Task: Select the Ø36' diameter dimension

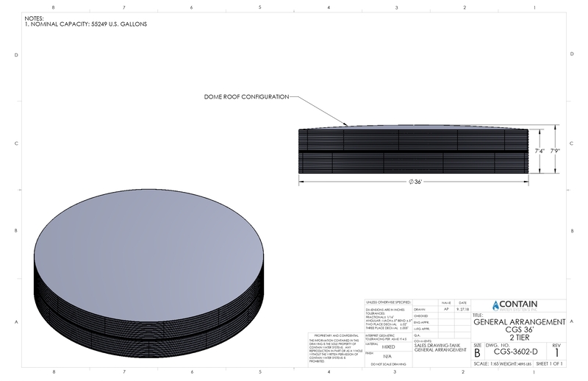Action: pos(415,182)
